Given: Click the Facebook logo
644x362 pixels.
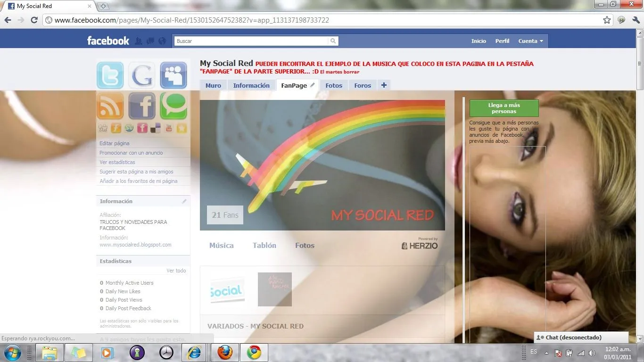Looking at the screenshot, I should tap(108, 41).
